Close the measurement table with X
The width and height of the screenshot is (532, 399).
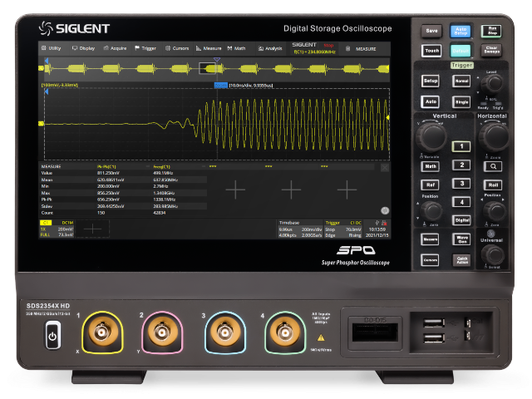(x=384, y=168)
